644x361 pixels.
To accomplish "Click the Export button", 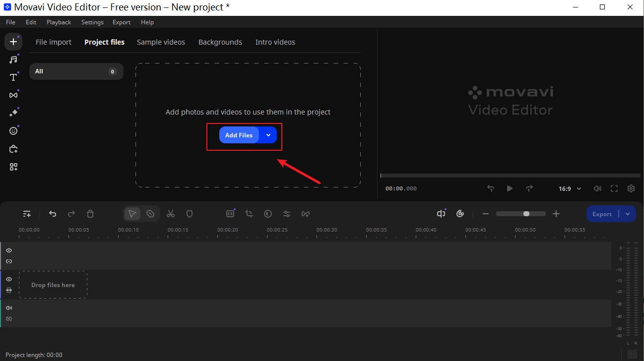I will [602, 214].
